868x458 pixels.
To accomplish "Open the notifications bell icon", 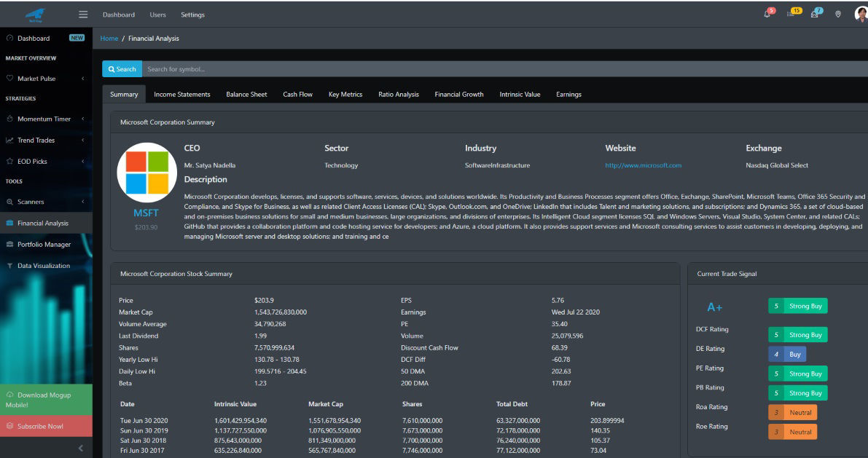I will pyautogui.click(x=767, y=15).
